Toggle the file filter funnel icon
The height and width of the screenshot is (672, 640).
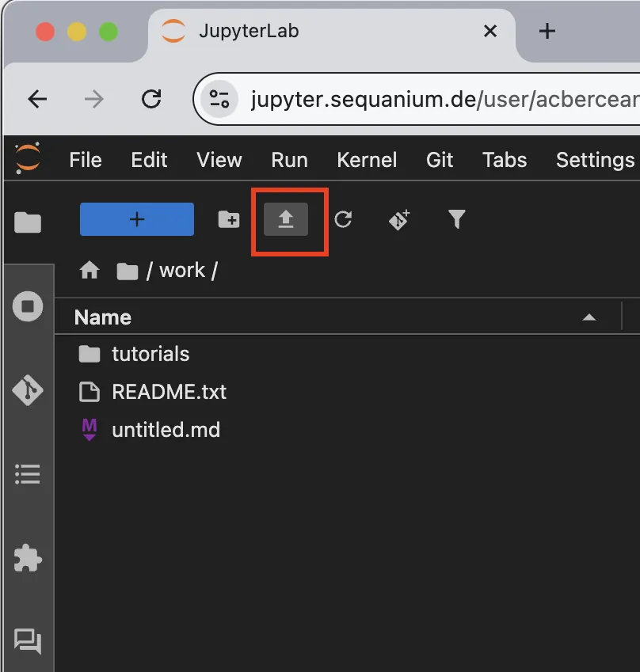(x=456, y=219)
